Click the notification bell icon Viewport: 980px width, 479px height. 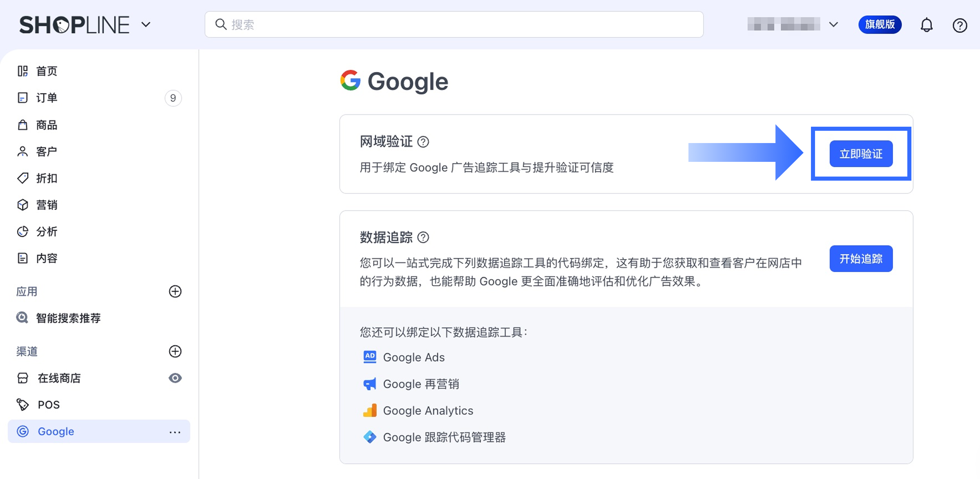[927, 25]
